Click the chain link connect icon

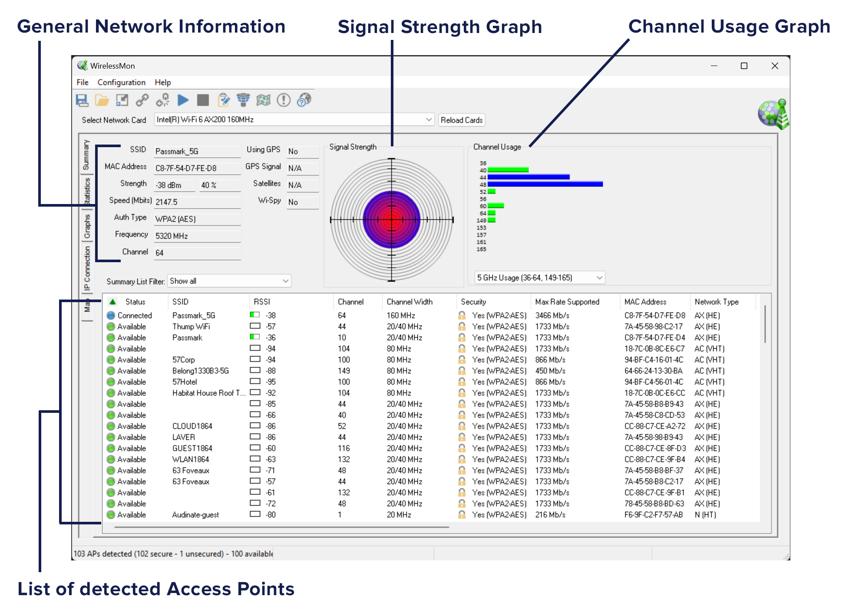click(142, 100)
